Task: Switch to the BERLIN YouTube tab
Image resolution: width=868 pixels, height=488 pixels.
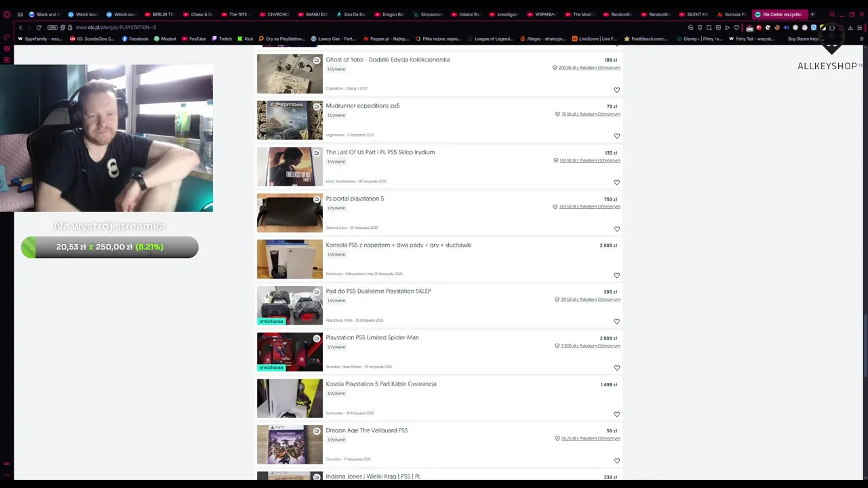Action: point(160,14)
